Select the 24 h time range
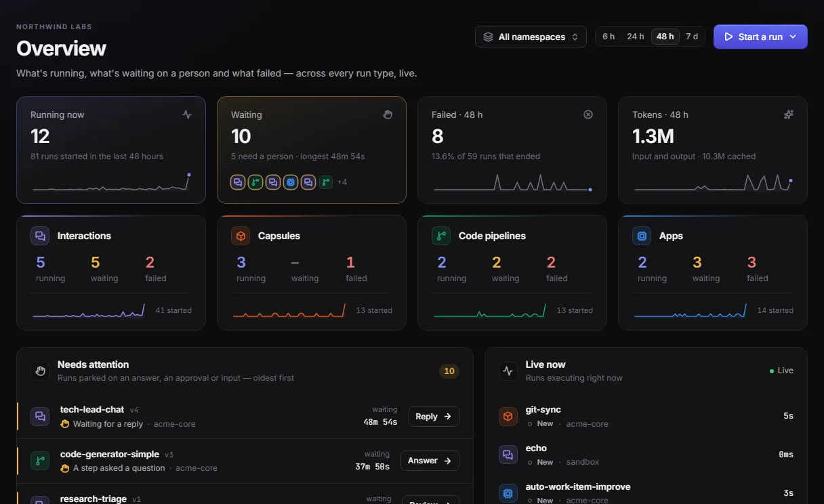Image resolution: width=824 pixels, height=504 pixels. pos(636,37)
